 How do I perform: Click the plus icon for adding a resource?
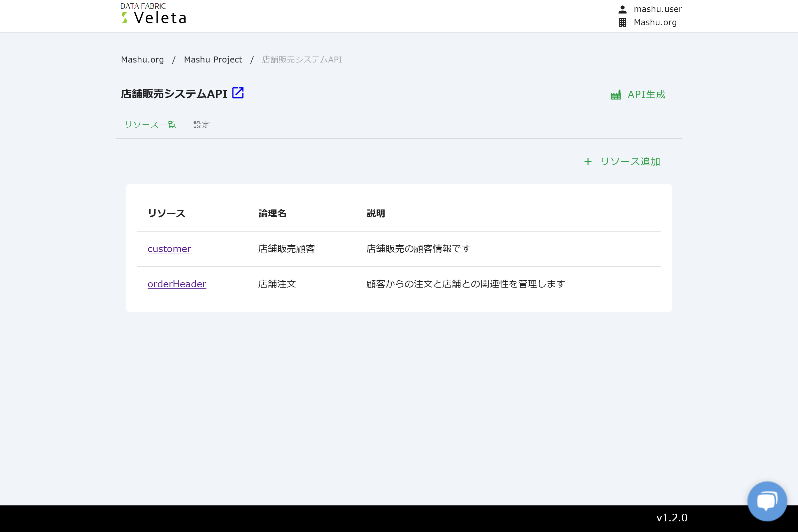588,162
